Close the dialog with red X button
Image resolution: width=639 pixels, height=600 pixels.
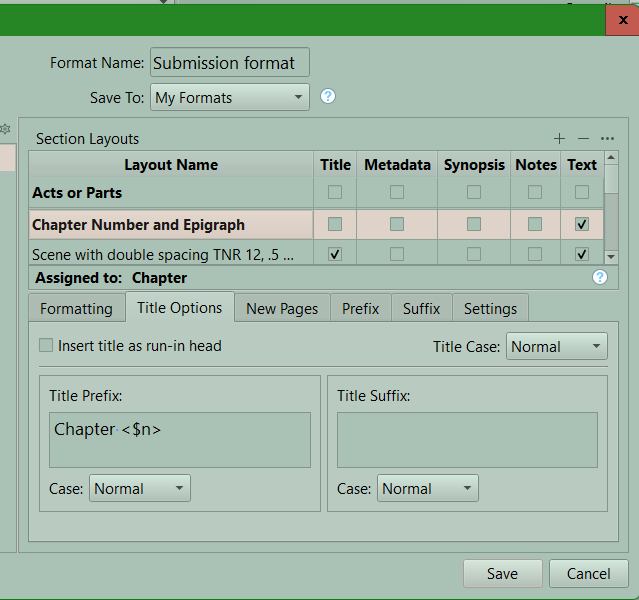pyautogui.click(x=620, y=19)
